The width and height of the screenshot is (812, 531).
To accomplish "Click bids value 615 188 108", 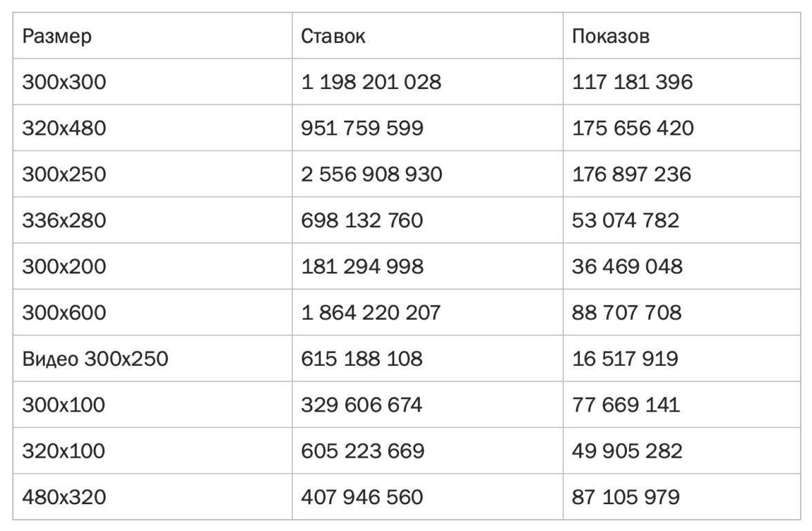I will [x=362, y=359].
